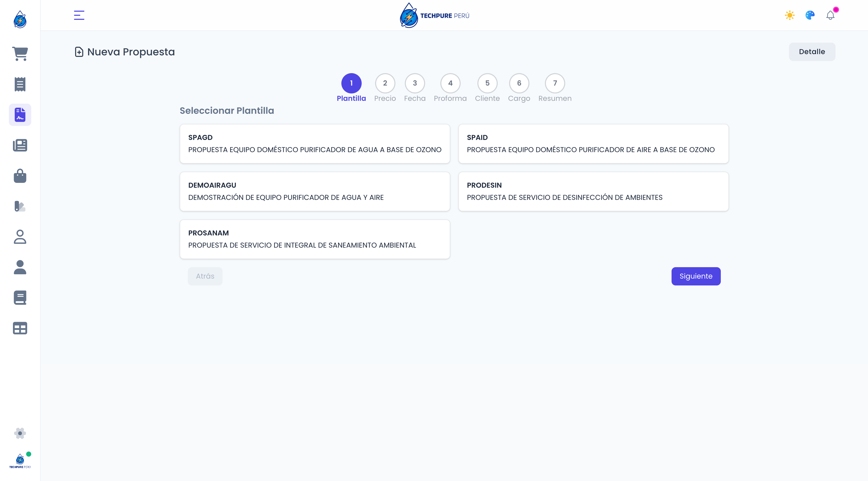This screenshot has height=481, width=868.
Task: Toggle light mode sun icon
Action: tap(790, 15)
